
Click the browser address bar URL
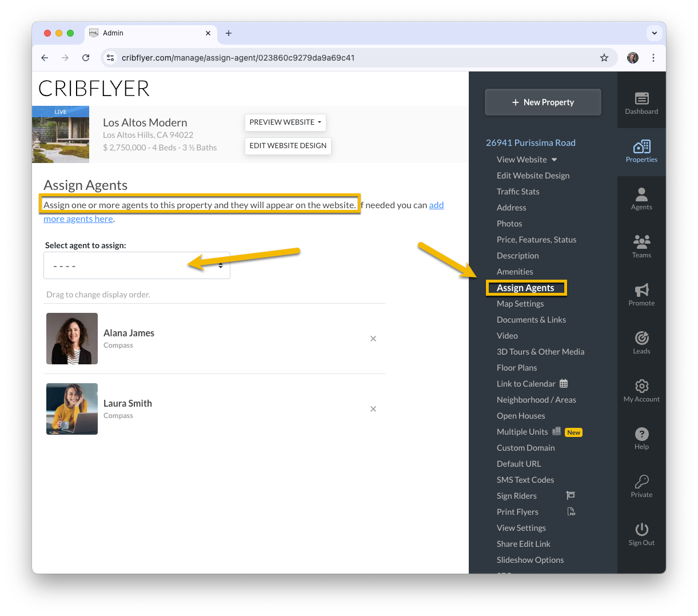238,58
